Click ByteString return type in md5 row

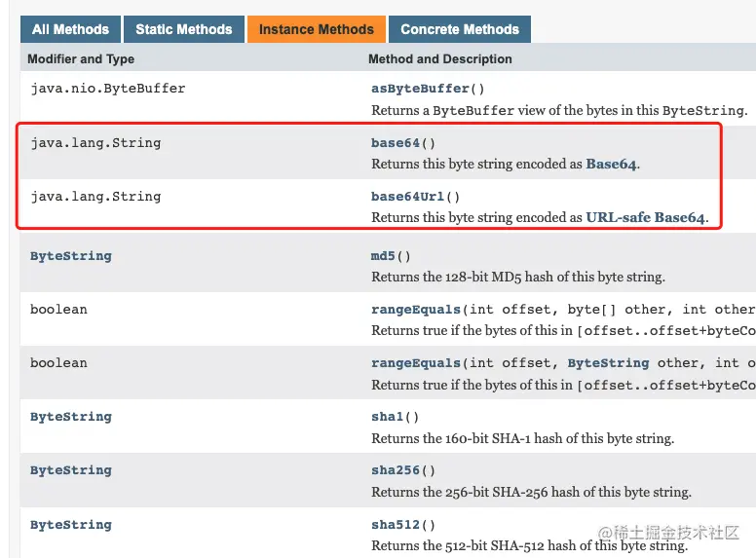(x=71, y=256)
